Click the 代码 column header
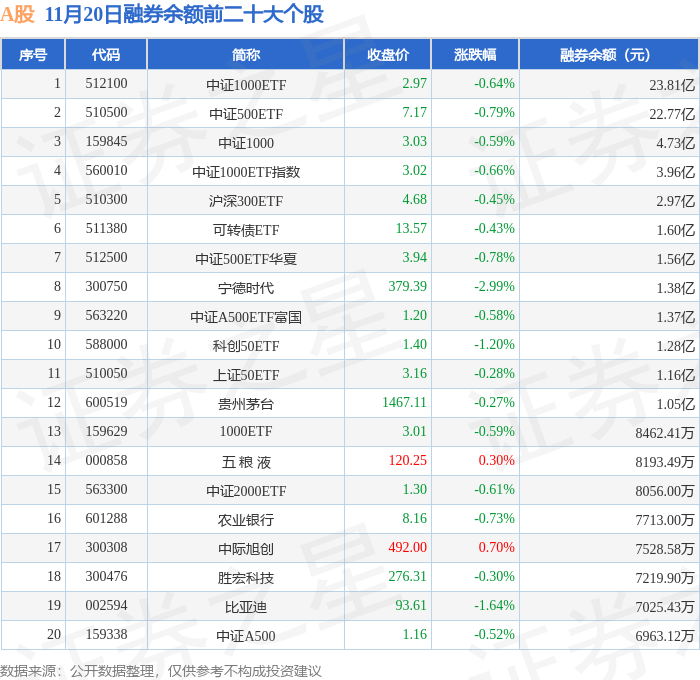 coord(106,54)
